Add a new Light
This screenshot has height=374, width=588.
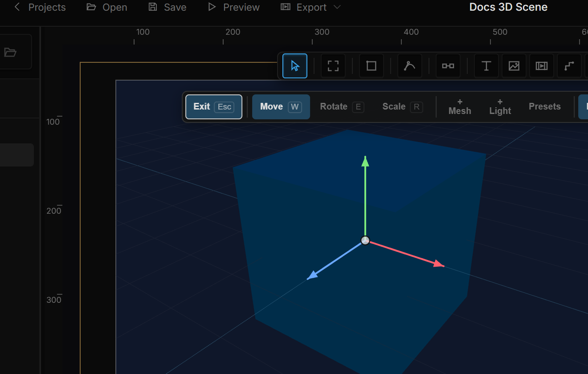coord(500,107)
